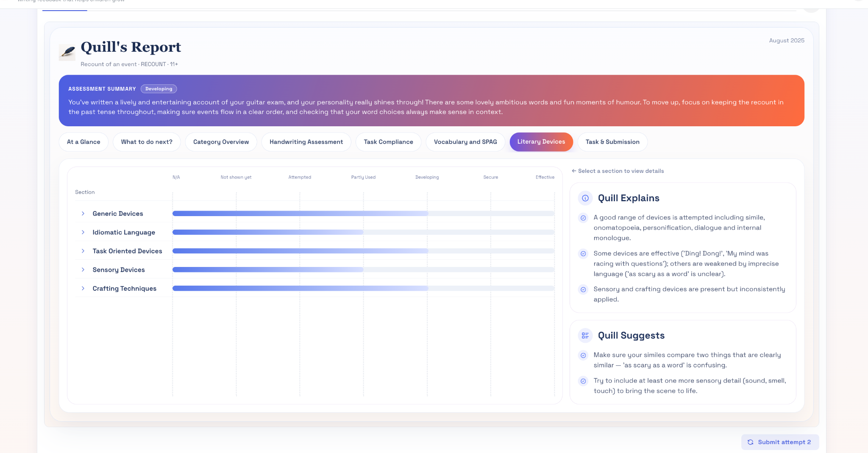Click the Quill's Report title
Image resolution: width=868 pixels, height=453 pixels.
pyautogui.click(x=131, y=47)
